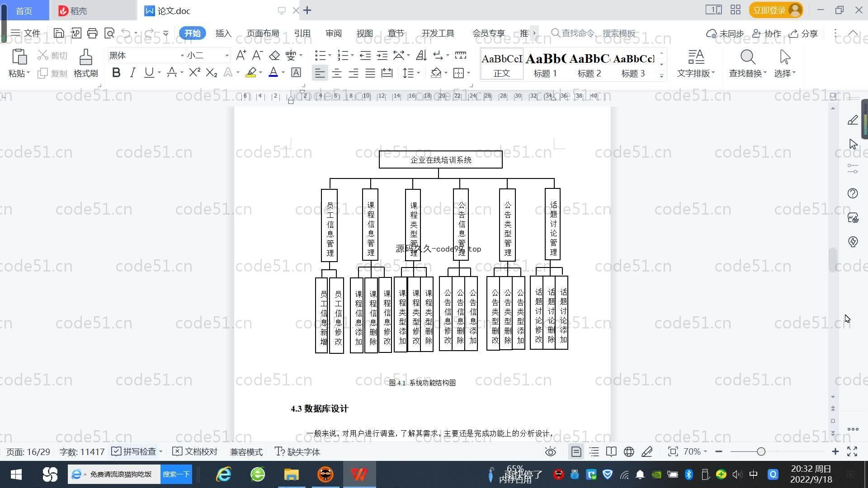
Task: Click the help question mark in sidebar
Action: pos(853,193)
